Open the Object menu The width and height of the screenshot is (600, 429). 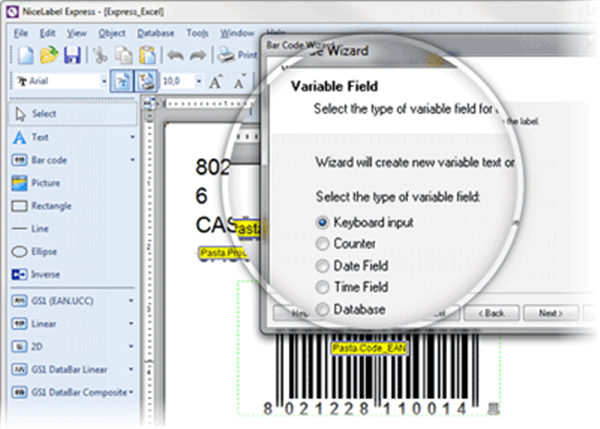click(112, 33)
